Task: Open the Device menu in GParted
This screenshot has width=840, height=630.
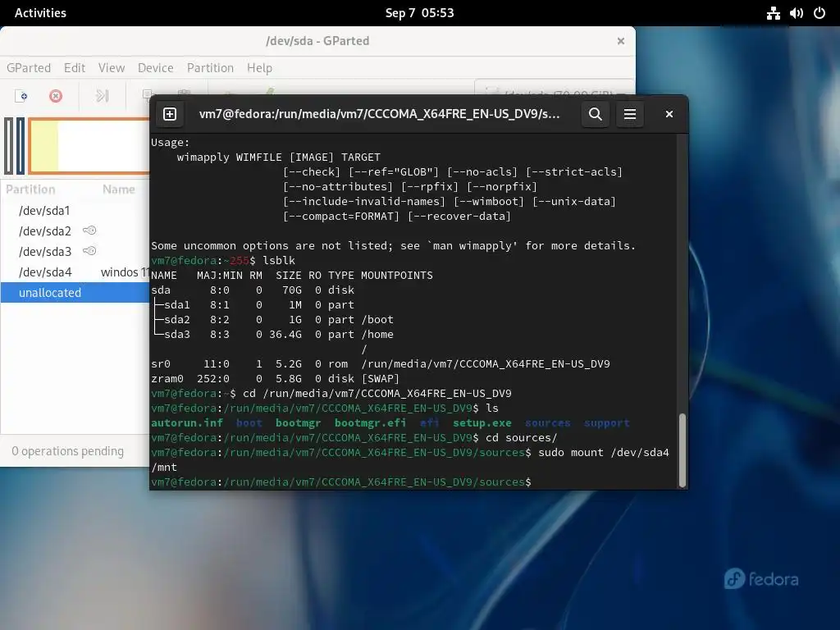Action: coord(155,68)
